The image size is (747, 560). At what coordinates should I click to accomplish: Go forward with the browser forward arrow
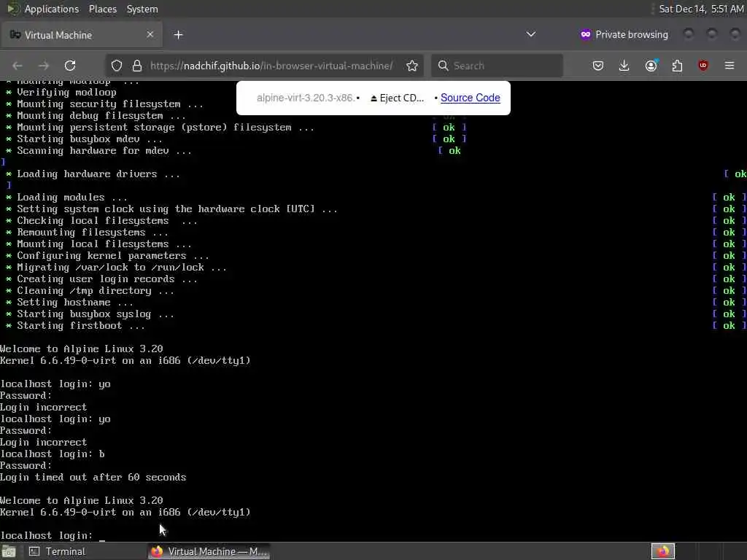coord(44,66)
